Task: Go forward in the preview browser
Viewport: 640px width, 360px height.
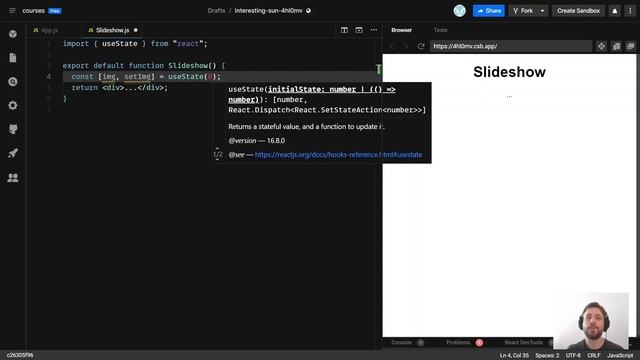Action: 406,46
